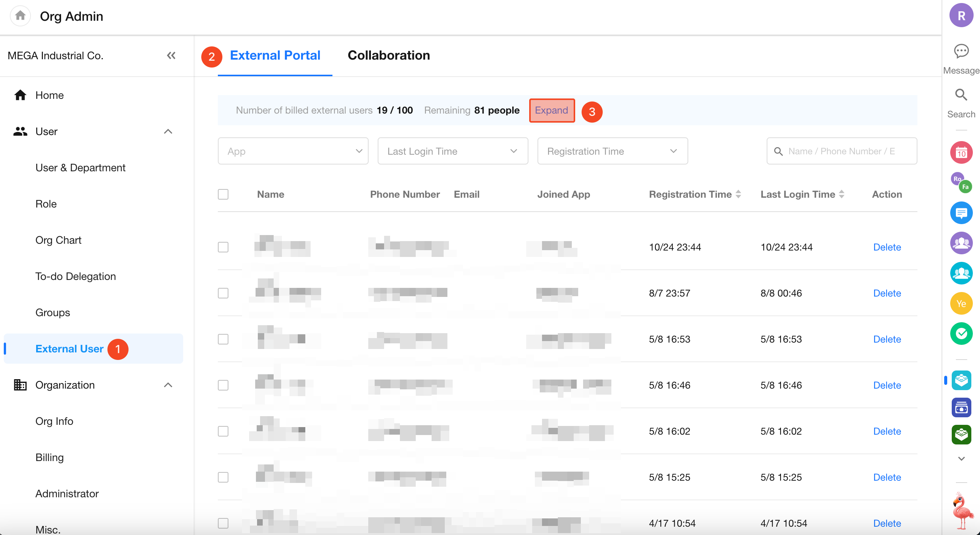This screenshot has width=980, height=535.
Task: Switch to the Collaboration tab
Action: 389,55
